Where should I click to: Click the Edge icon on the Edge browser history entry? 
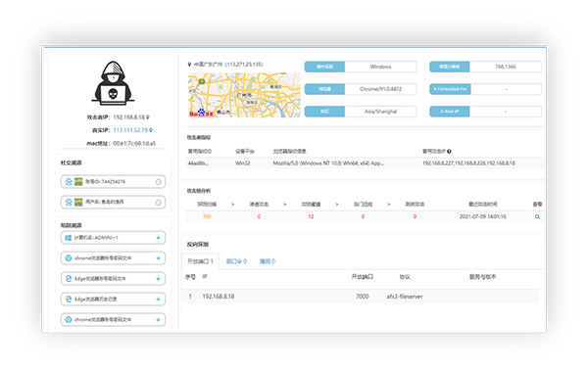69,299
